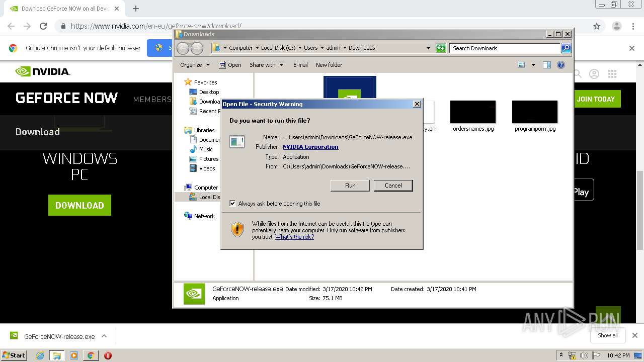Image resolution: width=644 pixels, height=362 pixels.
Task: Choose Open in the Explorer toolbar
Action: tap(230, 65)
